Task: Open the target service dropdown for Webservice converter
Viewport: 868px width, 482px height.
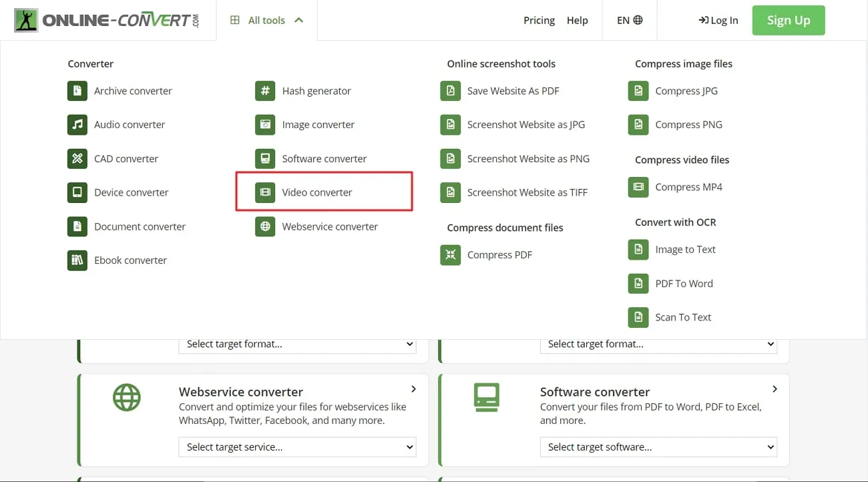Action: coord(297,447)
